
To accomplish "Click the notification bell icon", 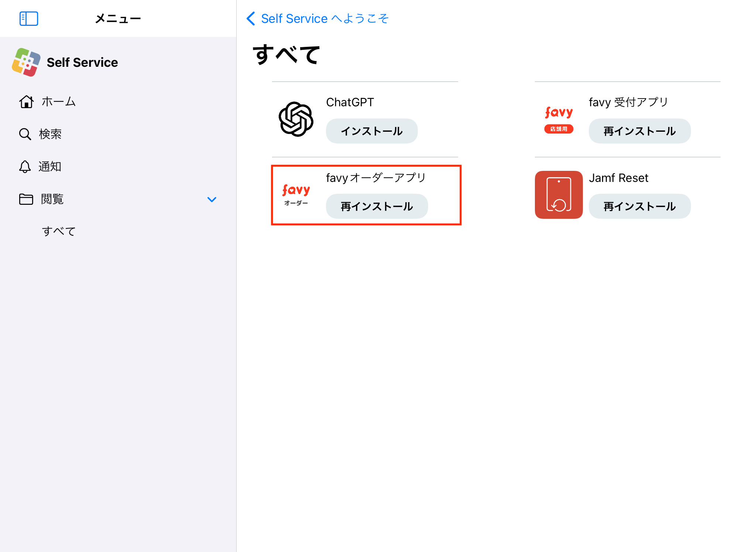I will (x=25, y=166).
